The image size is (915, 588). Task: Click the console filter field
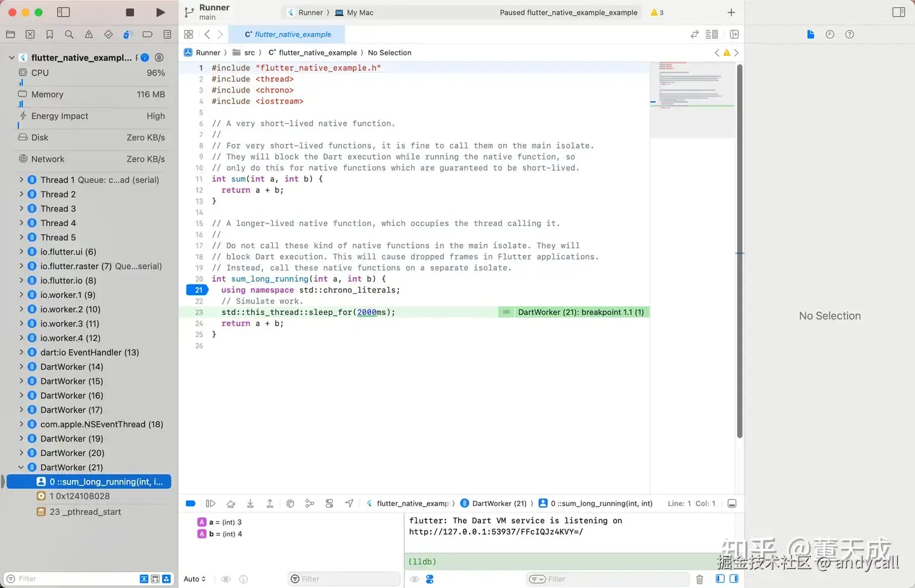pos(608,579)
